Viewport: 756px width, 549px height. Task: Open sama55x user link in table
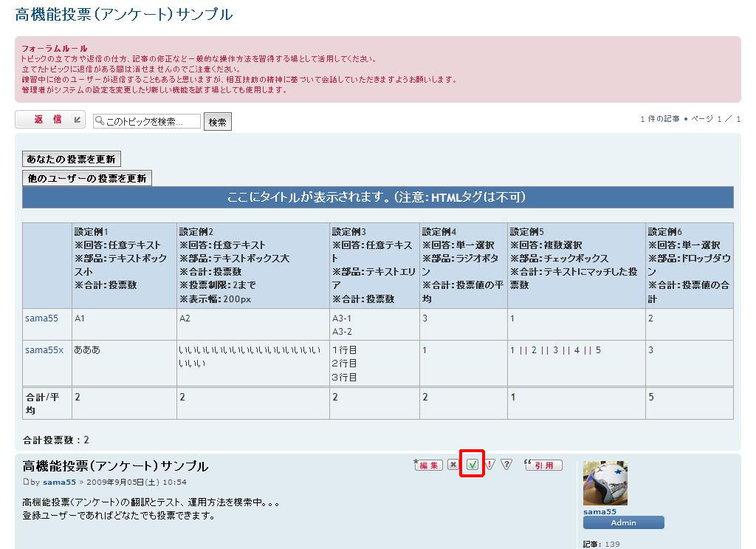pos(44,350)
